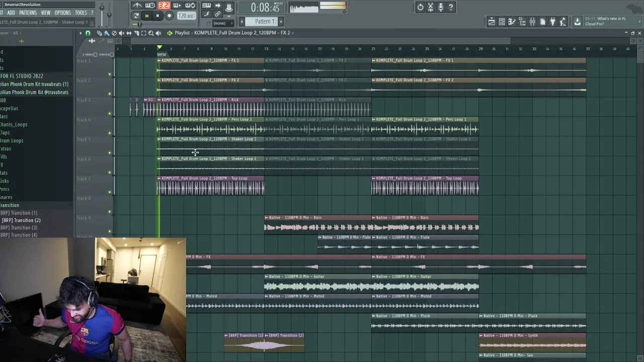This screenshot has height=362, width=644.
Task: Enable overdub blend recording
Action: (178, 6)
